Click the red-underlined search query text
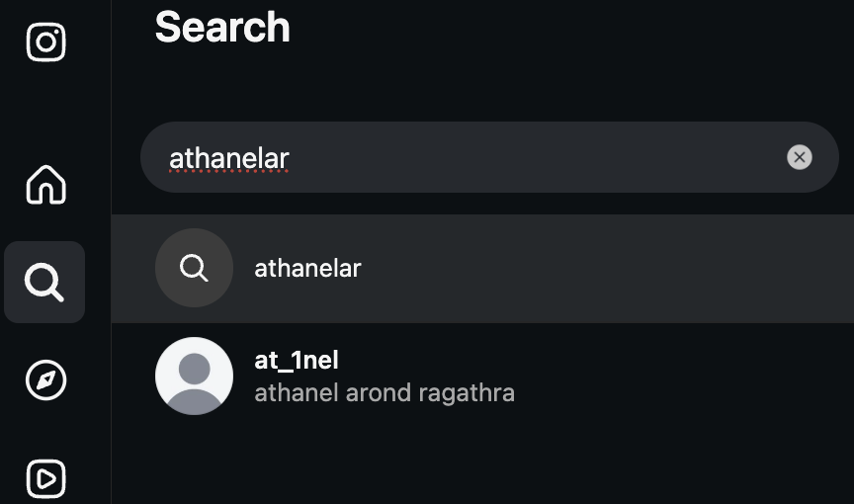Viewport: 854px width, 504px height. pyautogui.click(x=228, y=158)
